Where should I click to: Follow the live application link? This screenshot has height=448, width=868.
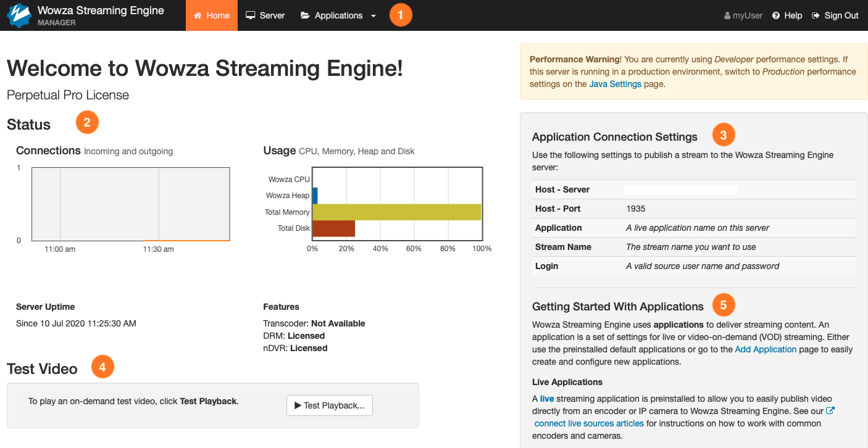(547, 399)
